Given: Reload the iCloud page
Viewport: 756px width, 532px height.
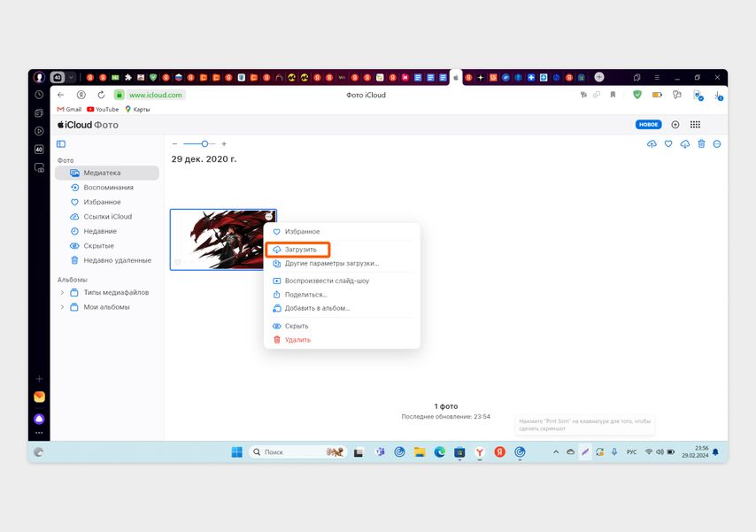Looking at the screenshot, I should [101, 95].
